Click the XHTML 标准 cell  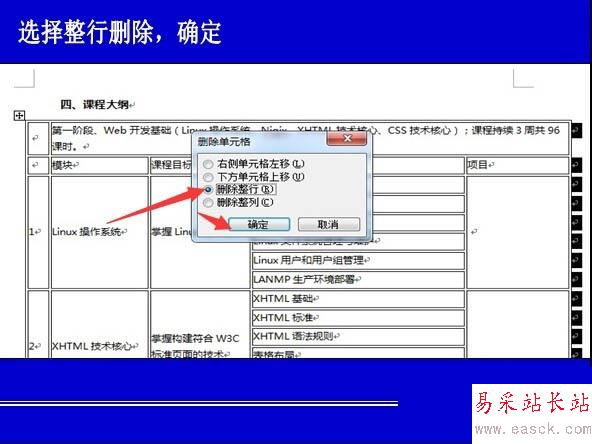pos(358,318)
